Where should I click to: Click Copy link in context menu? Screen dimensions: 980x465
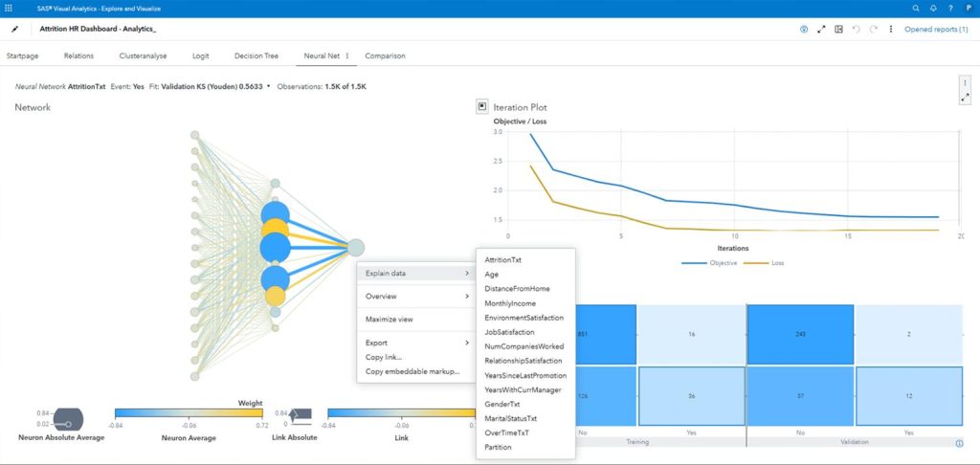(384, 357)
